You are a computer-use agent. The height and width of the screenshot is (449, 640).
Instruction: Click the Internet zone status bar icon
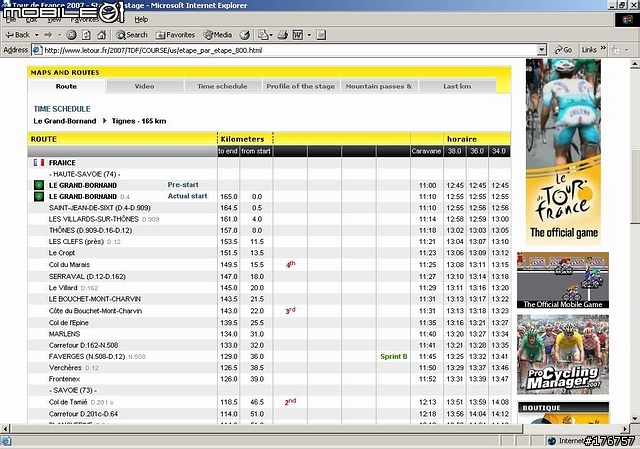[x=552, y=441]
